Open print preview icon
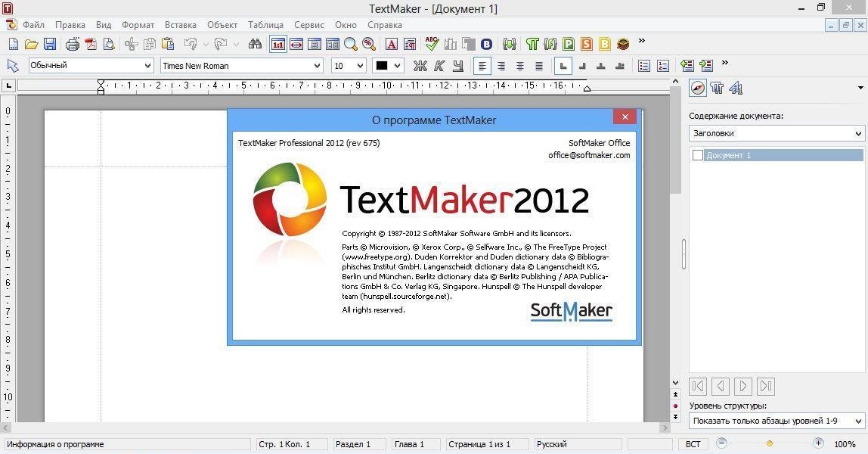Viewport: 868px width, 454px height. click(x=109, y=44)
